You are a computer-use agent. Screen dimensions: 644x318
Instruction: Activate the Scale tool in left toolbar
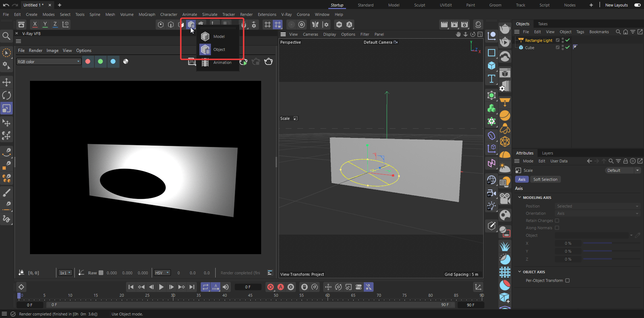(x=7, y=108)
